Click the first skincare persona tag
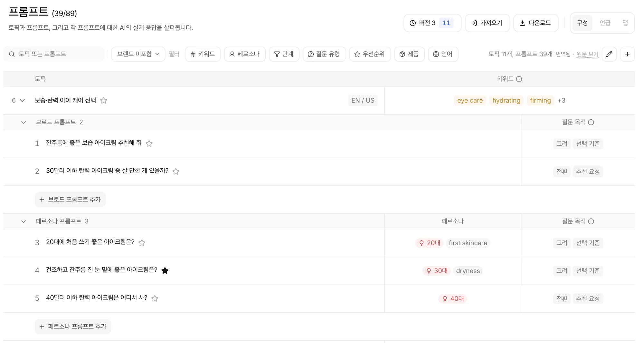Image resolution: width=644 pixels, height=343 pixels. coord(468,243)
